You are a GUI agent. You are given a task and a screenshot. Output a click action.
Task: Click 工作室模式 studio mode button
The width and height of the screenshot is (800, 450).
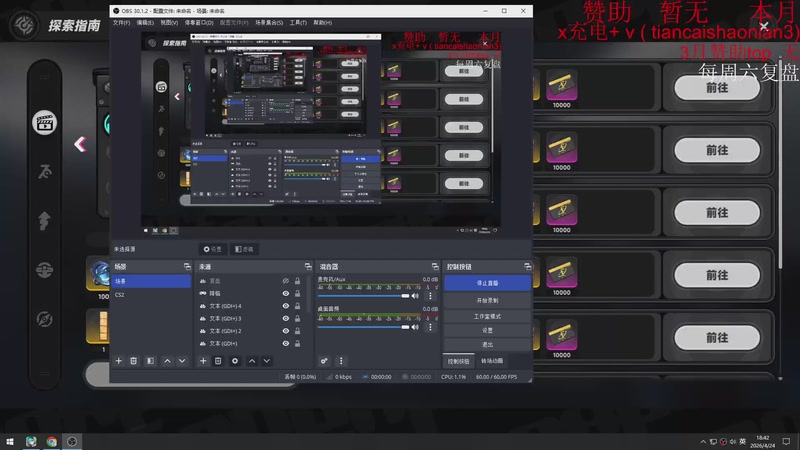click(x=487, y=316)
